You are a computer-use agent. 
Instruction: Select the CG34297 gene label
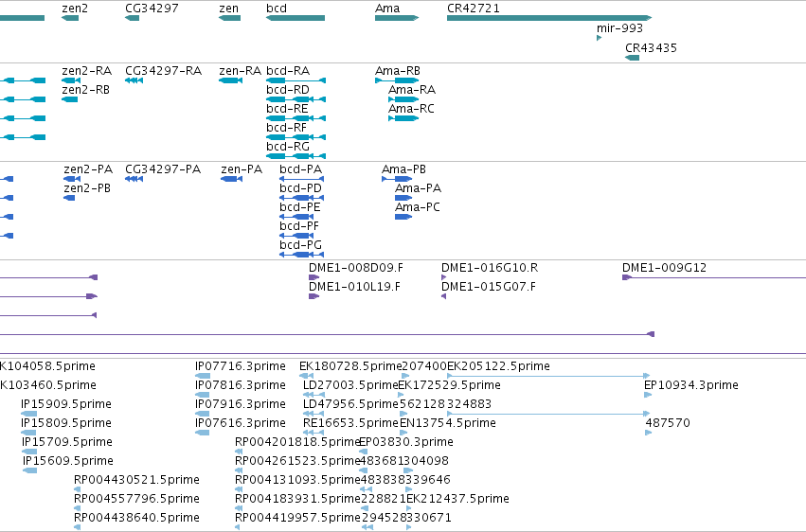pos(152,9)
